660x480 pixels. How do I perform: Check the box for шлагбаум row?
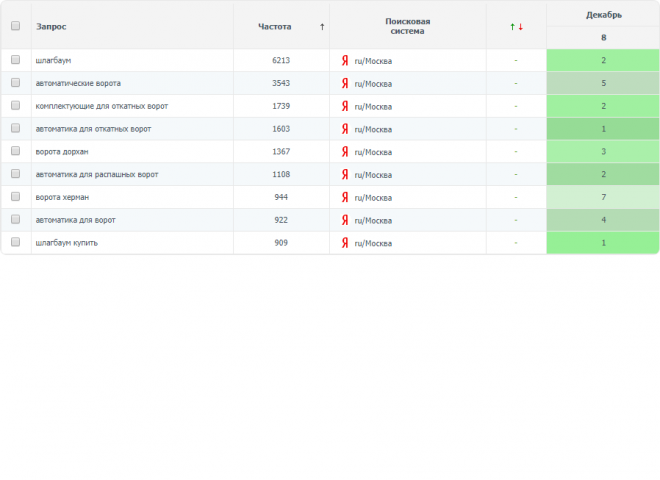click(x=16, y=60)
